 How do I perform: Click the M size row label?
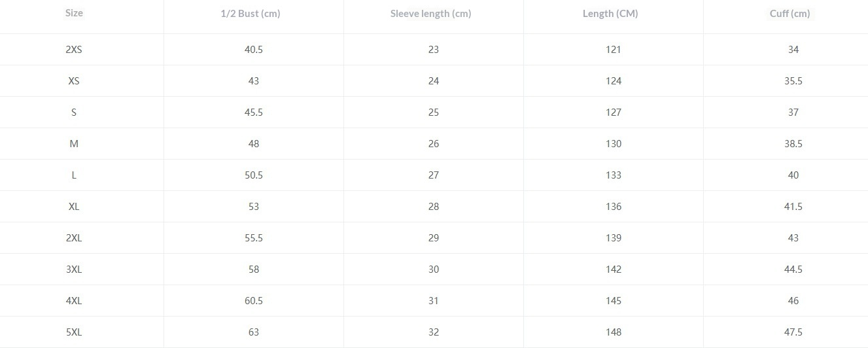(74, 144)
